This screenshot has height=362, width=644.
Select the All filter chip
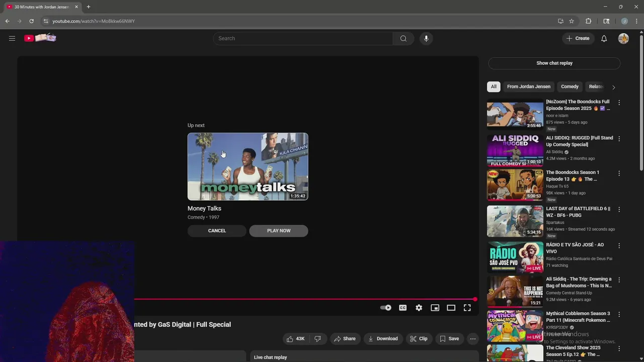(x=494, y=86)
